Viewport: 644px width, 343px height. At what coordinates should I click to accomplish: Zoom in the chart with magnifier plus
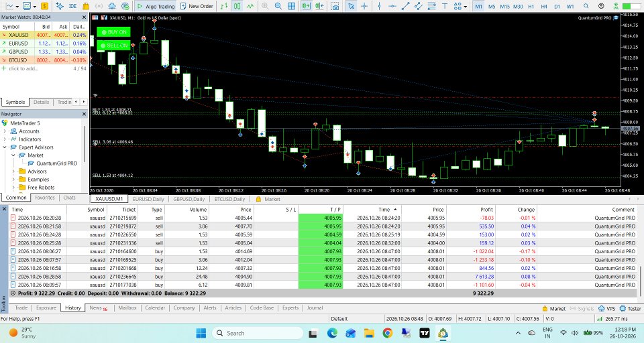(266, 6)
